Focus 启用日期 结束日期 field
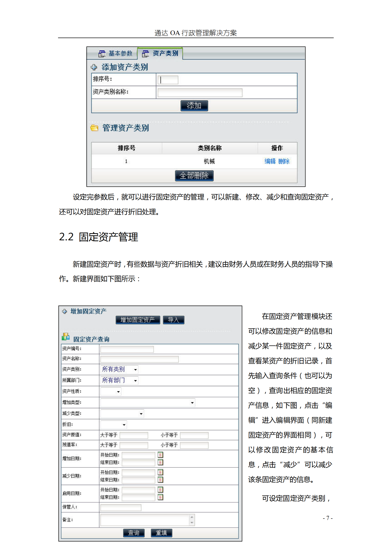Screen dimensions: 392x555 point(138,498)
